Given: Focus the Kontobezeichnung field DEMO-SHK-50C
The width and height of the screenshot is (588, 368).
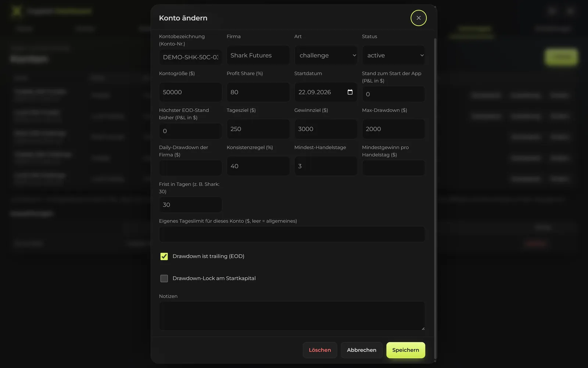Looking at the screenshot, I should pyautogui.click(x=190, y=57).
